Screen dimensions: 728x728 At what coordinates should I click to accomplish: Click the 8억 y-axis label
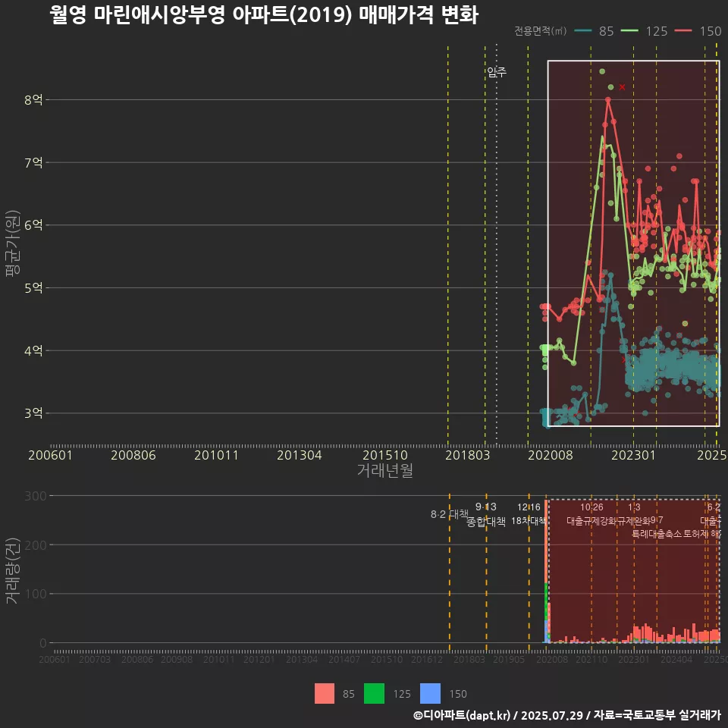coord(33,100)
